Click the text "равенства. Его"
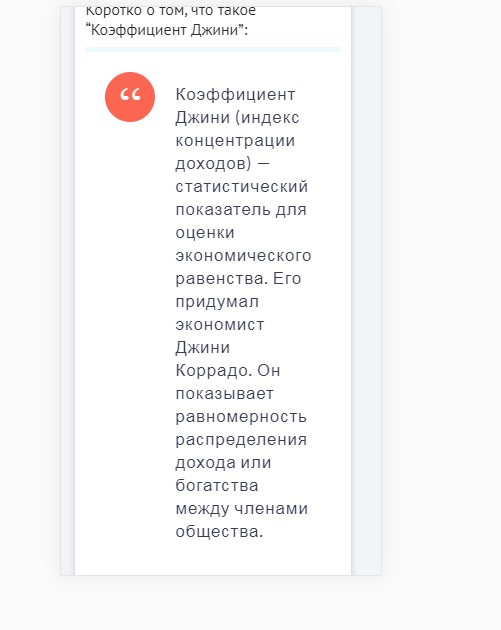The image size is (501, 630). tap(238, 279)
